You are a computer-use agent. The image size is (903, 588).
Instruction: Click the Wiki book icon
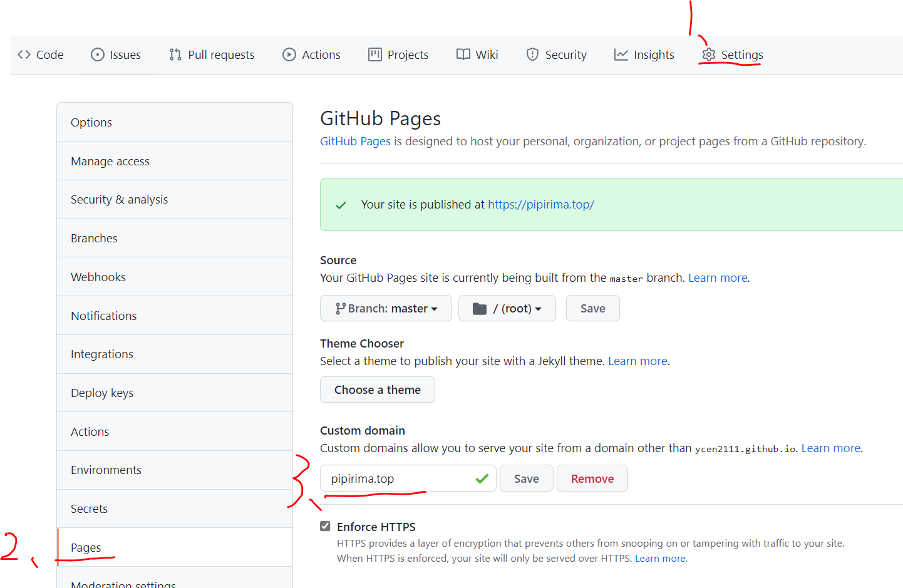(463, 55)
